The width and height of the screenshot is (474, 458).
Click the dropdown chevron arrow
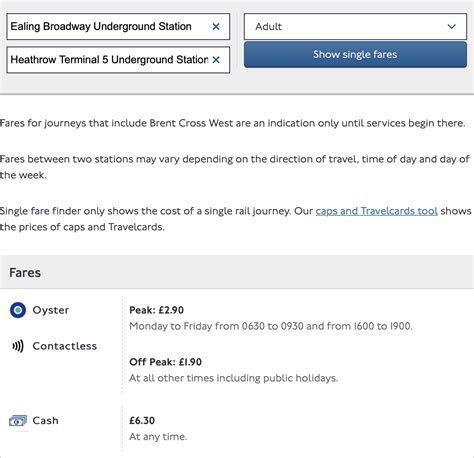(x=452, y=27)
